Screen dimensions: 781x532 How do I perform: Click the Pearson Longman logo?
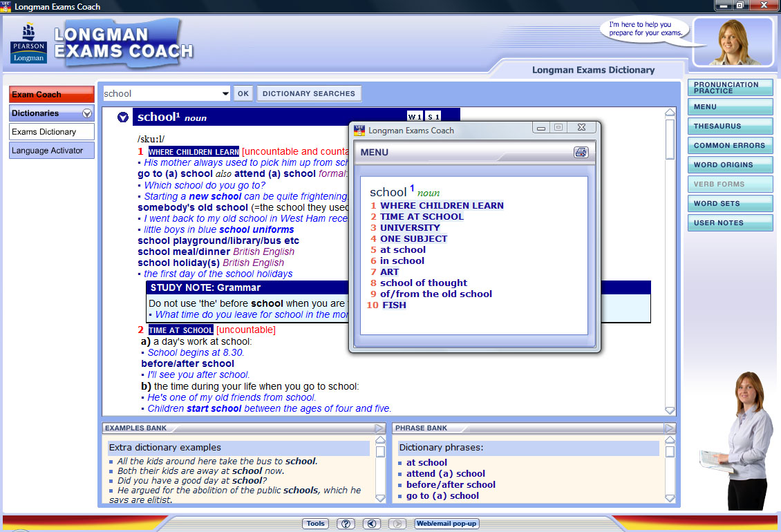[28, 44]
